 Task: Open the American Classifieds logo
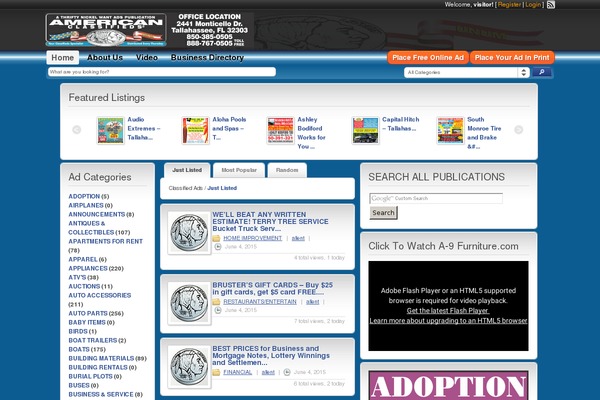pyautogui.click(x=106, y=30)
